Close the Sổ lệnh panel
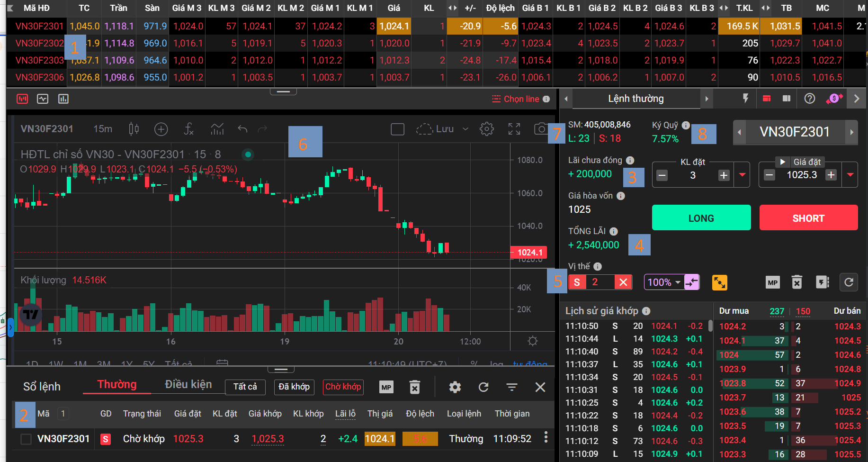This screenshot has width=868, height=462. (x=540, y=387)
